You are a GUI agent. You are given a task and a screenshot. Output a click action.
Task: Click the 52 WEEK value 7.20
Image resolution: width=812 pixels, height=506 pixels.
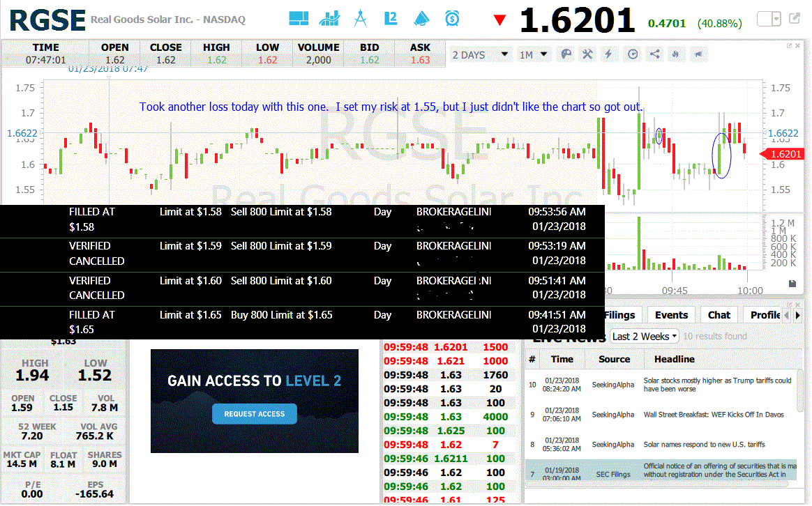tap(32, 436)
